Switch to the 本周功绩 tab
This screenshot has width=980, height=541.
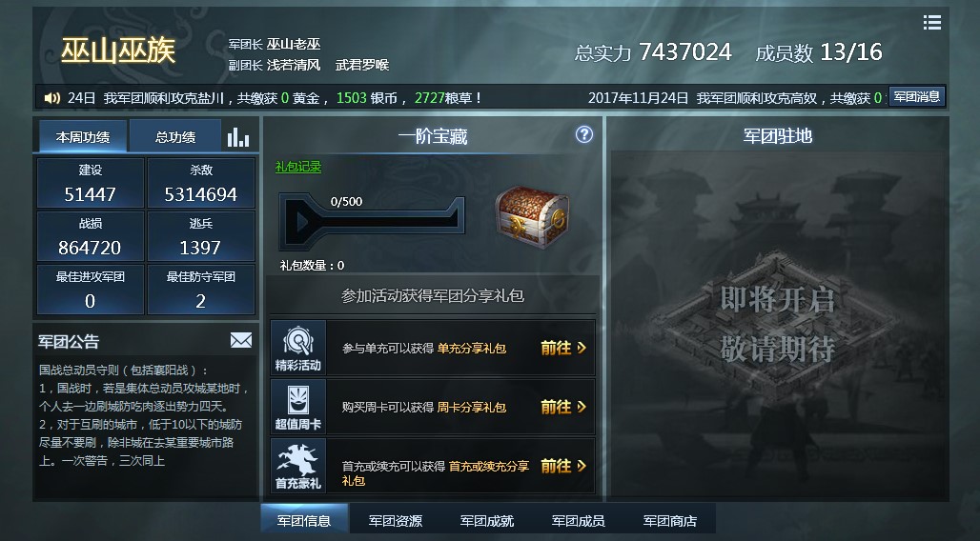83,136
